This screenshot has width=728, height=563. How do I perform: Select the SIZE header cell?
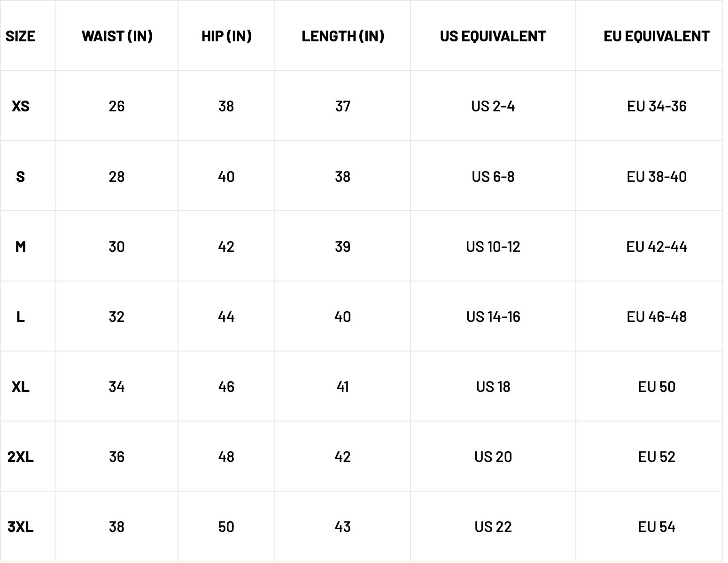click(20, 36)
